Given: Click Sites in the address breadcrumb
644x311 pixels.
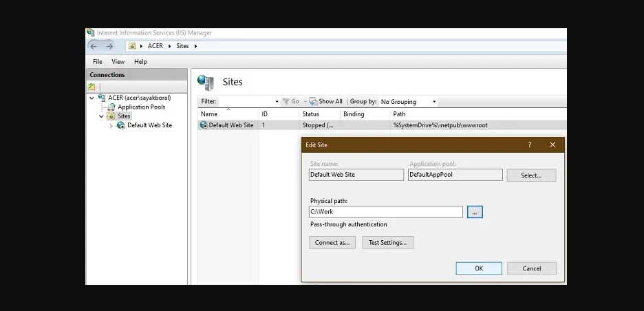Looking at the screenshot, I should tap(182, 46).
